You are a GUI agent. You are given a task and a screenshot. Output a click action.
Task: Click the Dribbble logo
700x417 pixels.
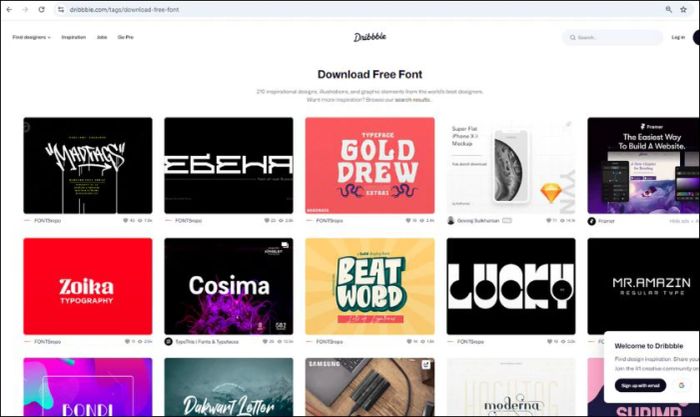click(370, 37)
